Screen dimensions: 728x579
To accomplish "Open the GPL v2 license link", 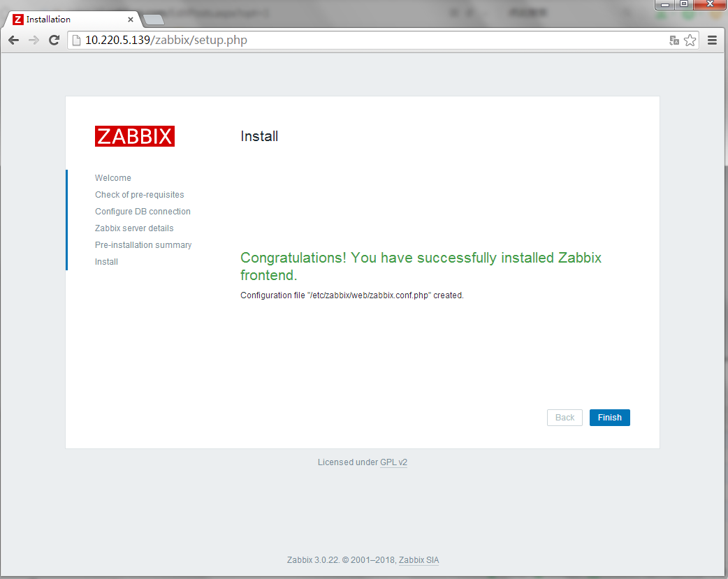I will click(394, 462).
